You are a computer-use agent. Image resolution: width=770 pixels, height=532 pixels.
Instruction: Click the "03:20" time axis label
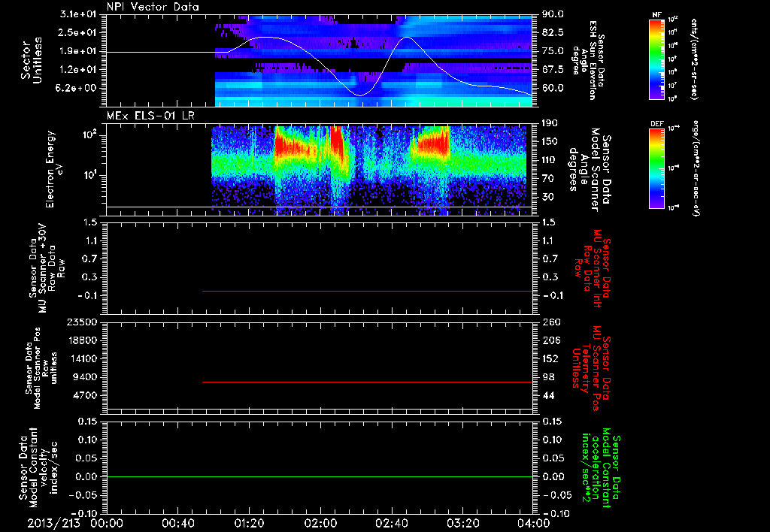pyautogui.click(x=462, y=523)
